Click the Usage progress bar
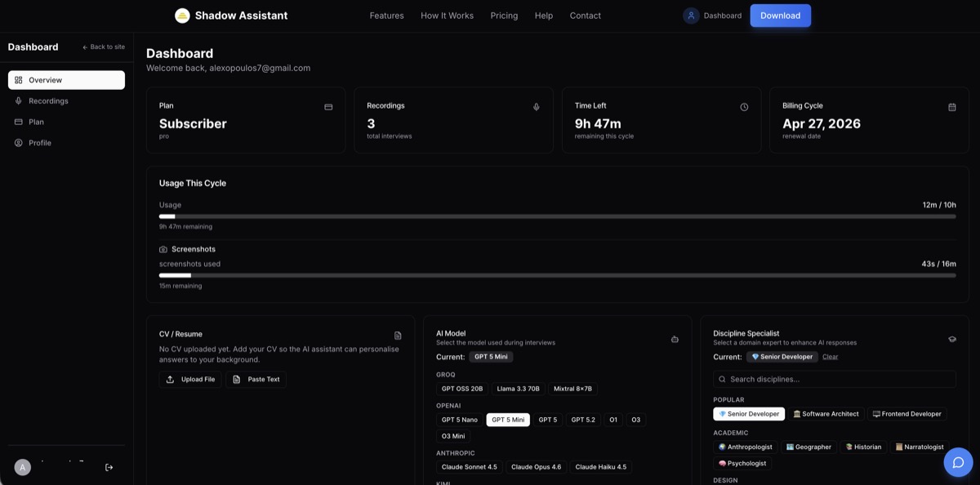The image size is (980, 485). coord(557,216)
